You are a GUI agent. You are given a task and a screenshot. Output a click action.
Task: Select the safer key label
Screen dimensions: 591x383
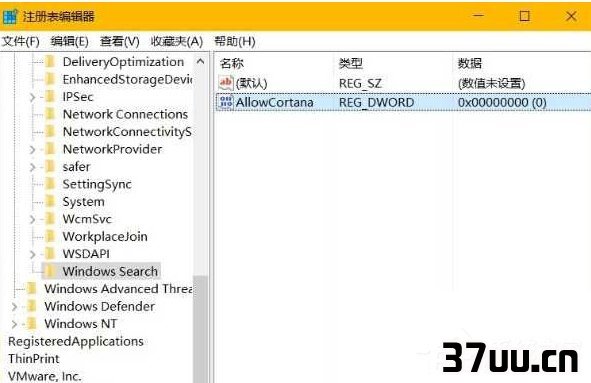[x=76, y=166]
